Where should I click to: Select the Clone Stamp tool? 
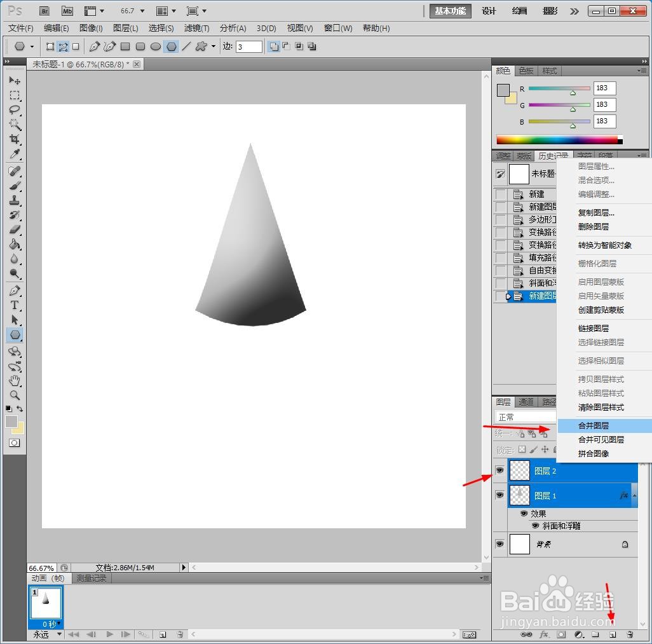pos(15,200)
